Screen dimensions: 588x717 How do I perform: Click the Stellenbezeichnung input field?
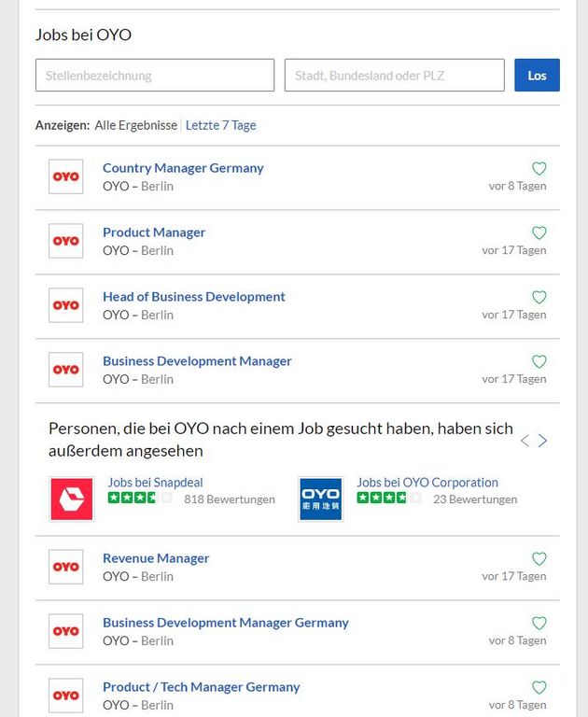[x=155, y=76]
